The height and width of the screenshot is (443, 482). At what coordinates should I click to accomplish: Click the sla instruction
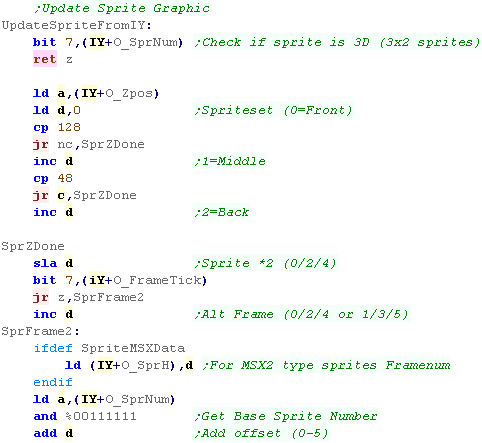click(x=45, y=263)
